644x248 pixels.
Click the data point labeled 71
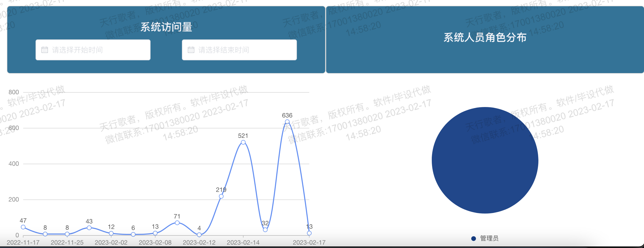(177, 223)
